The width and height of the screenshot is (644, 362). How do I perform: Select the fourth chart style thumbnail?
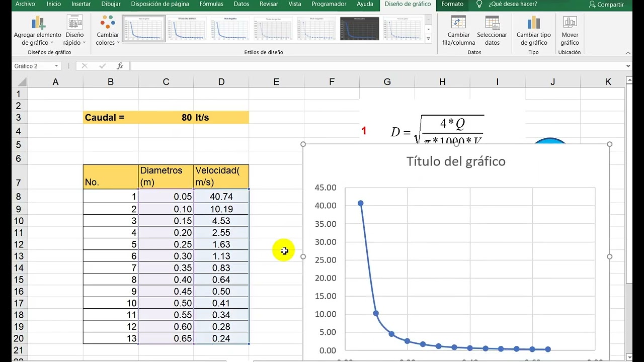(x=274, y=28)
